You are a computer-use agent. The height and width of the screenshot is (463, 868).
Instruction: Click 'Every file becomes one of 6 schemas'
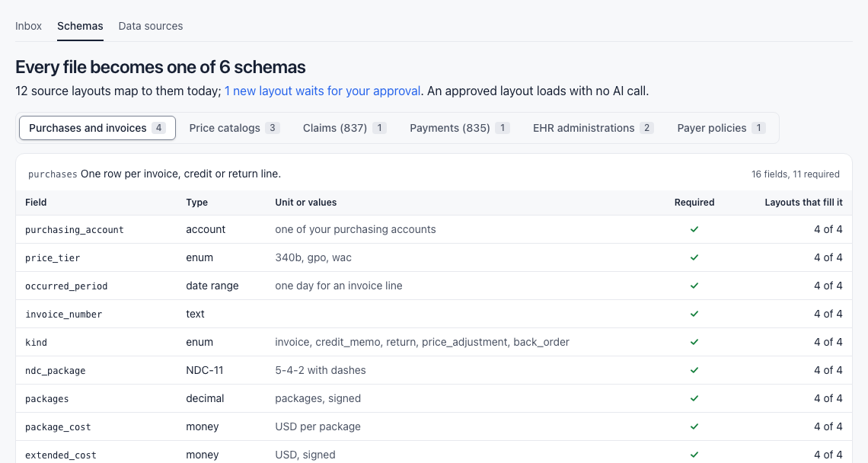pos(161,67)
